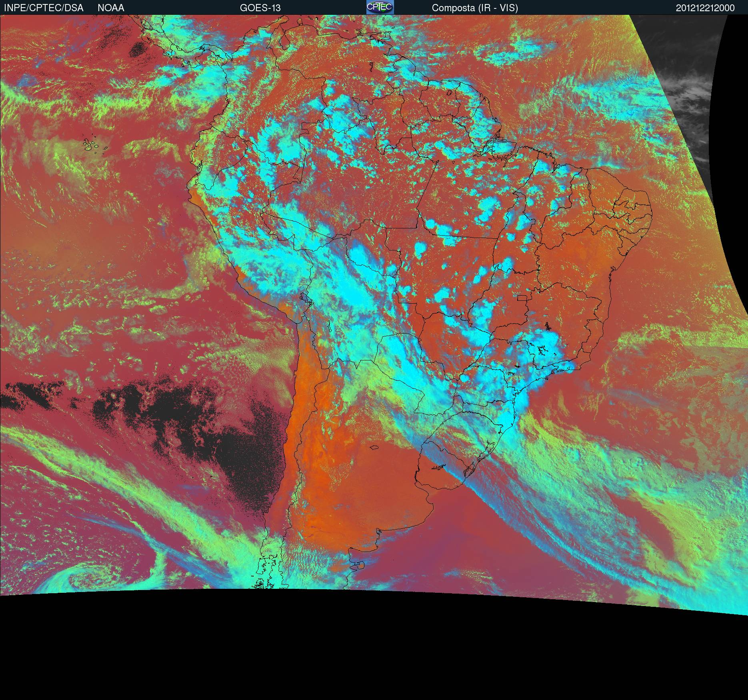Click the GOES-13 satellite label
Viewport: 748px width, 700px height.
point(260,8)
